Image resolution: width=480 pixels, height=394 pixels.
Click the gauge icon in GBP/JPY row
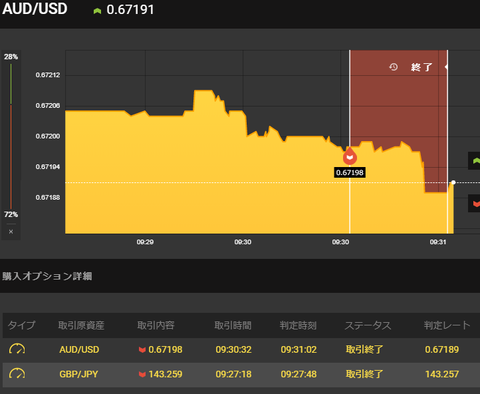(x=17, y=374)
